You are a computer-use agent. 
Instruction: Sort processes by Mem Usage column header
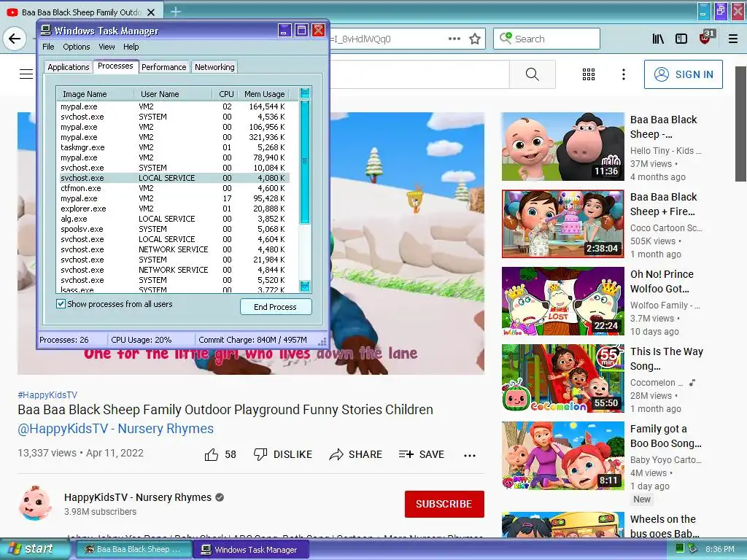coord(264,94)
